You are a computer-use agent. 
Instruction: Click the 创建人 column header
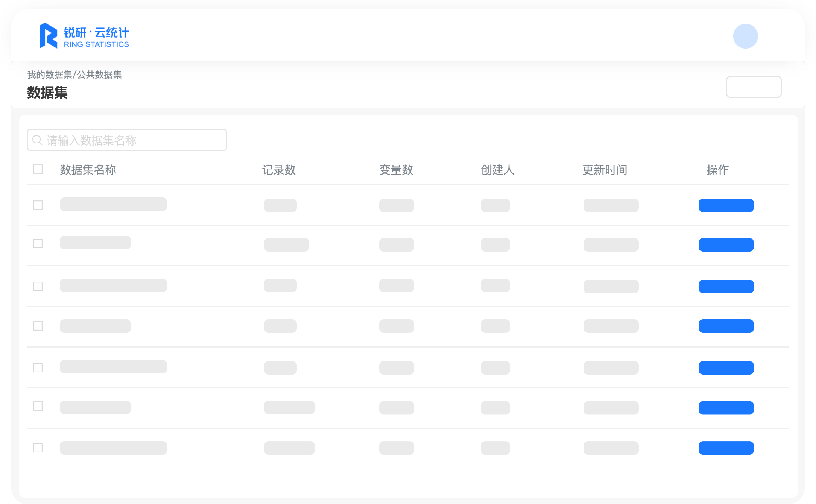pos(497,170)
